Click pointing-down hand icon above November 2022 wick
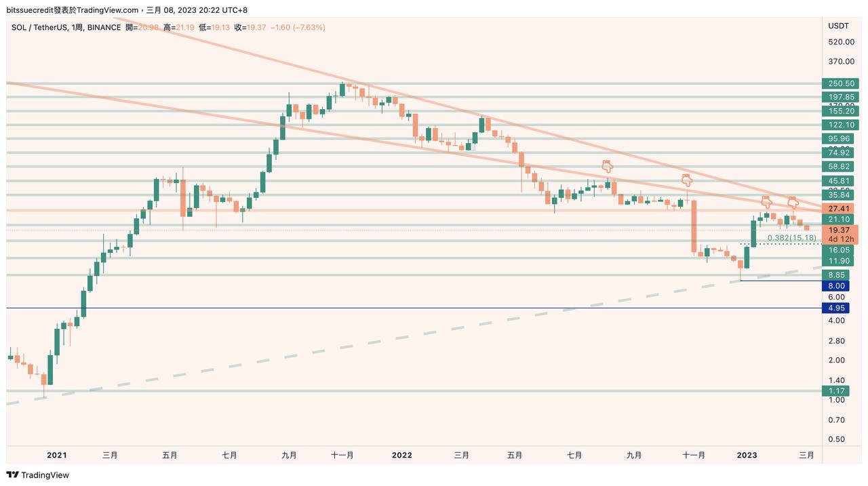868x486 pixels. point(686,180)
